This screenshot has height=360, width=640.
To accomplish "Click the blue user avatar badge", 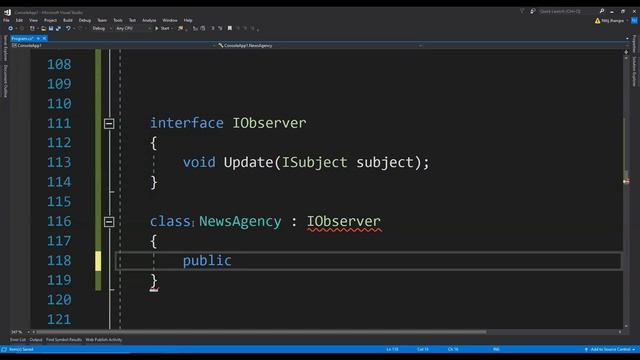I will click(634, 21).
